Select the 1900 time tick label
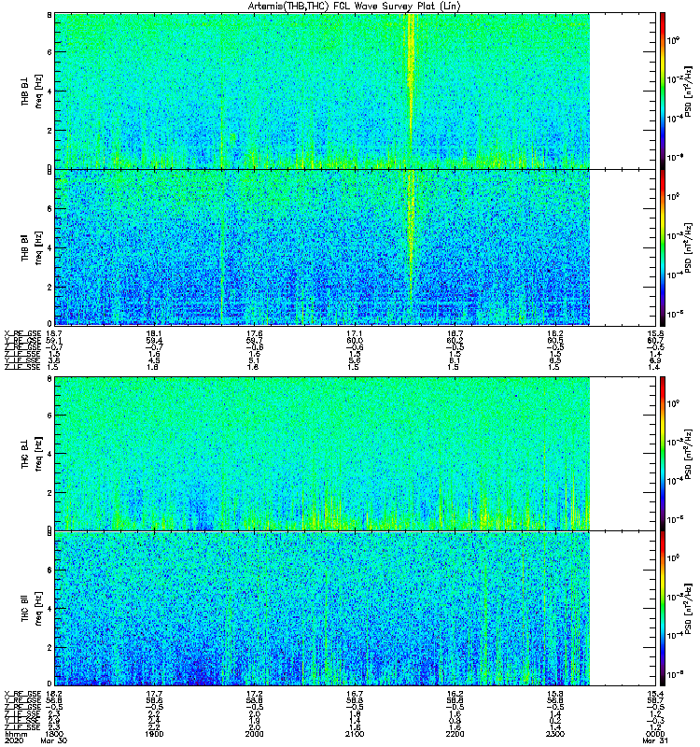The image size is (700, 747). (154, 734)
